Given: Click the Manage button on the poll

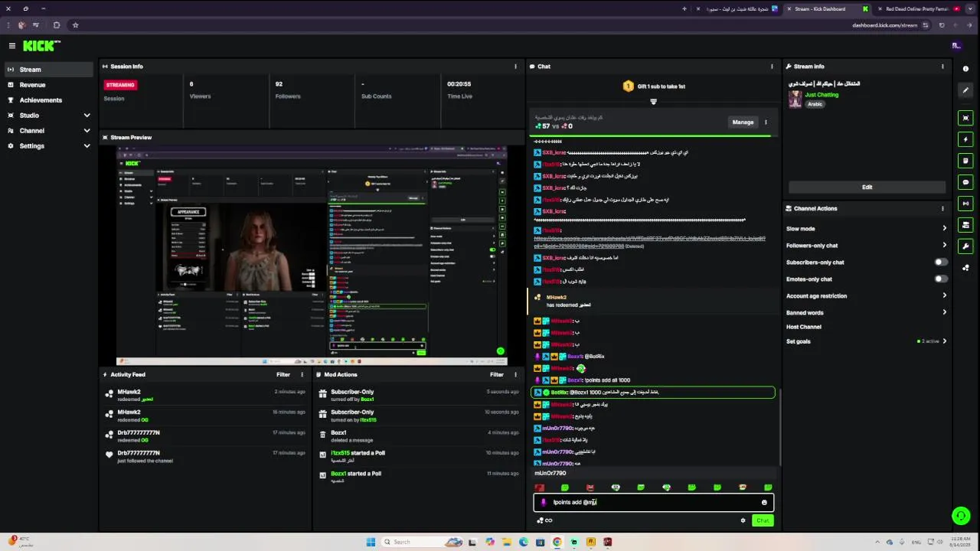Looking at the screenshot, I should coord(743,122).
